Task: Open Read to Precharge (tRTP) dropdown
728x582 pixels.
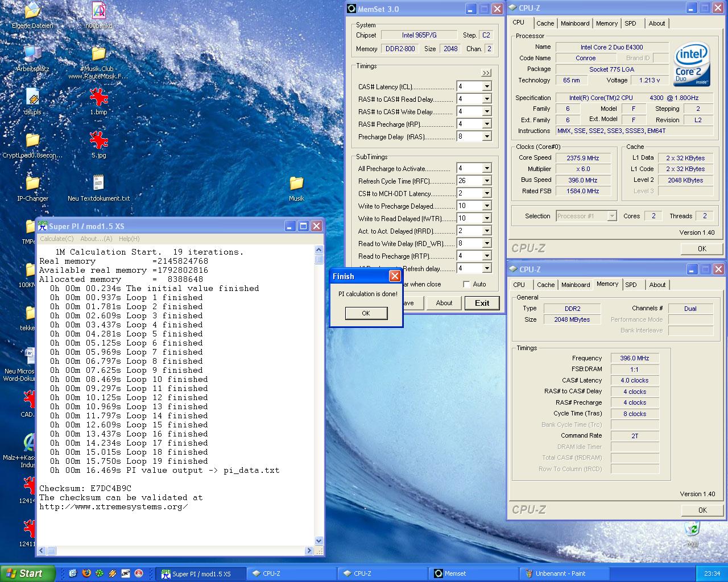Action: click(487, 256)
